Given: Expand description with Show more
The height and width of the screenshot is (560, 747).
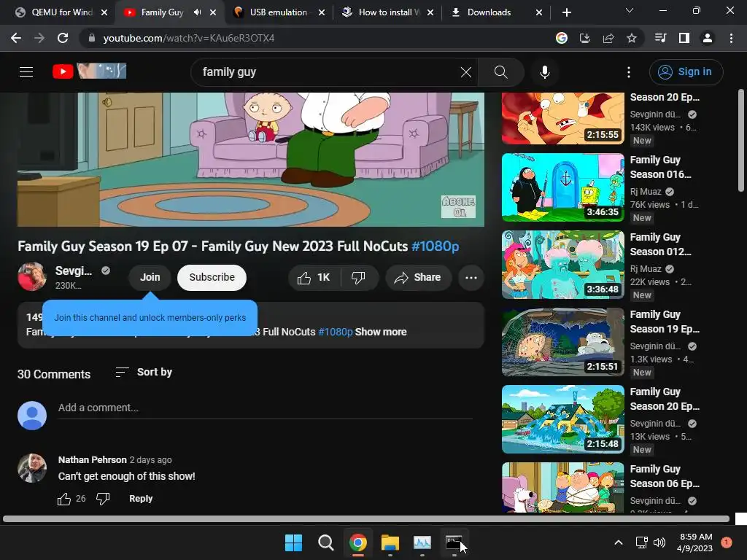Looking at the screenshot, I should (381, 332).
